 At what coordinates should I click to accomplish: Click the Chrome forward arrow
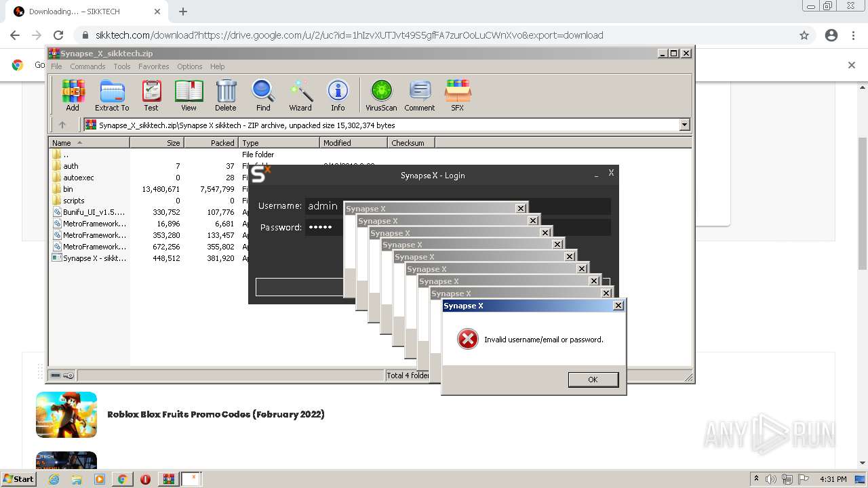tap(37, 35)
